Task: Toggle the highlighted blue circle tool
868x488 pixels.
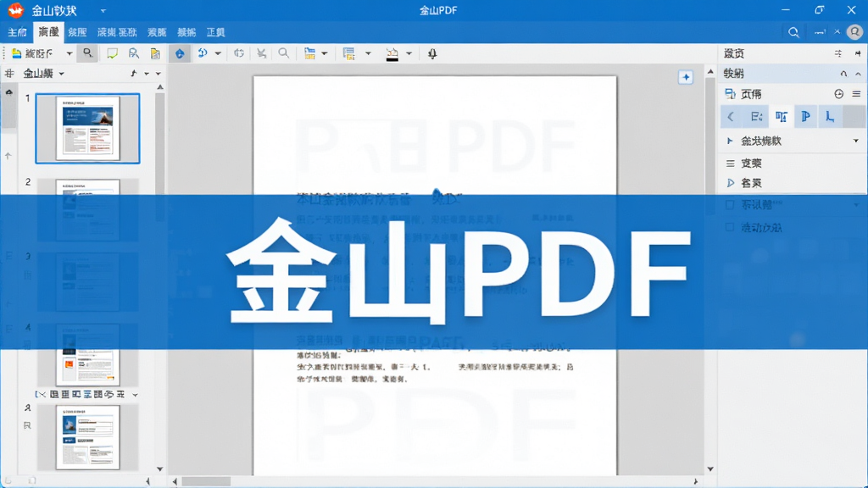Action: 180,53
